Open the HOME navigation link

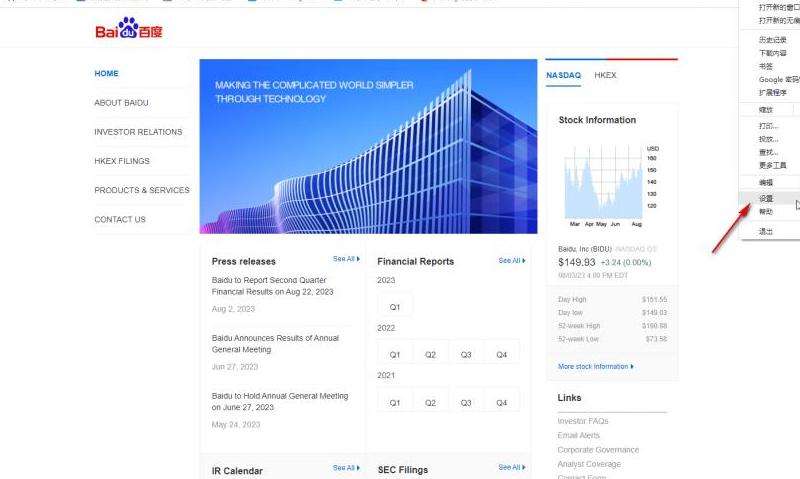point(106,73)
